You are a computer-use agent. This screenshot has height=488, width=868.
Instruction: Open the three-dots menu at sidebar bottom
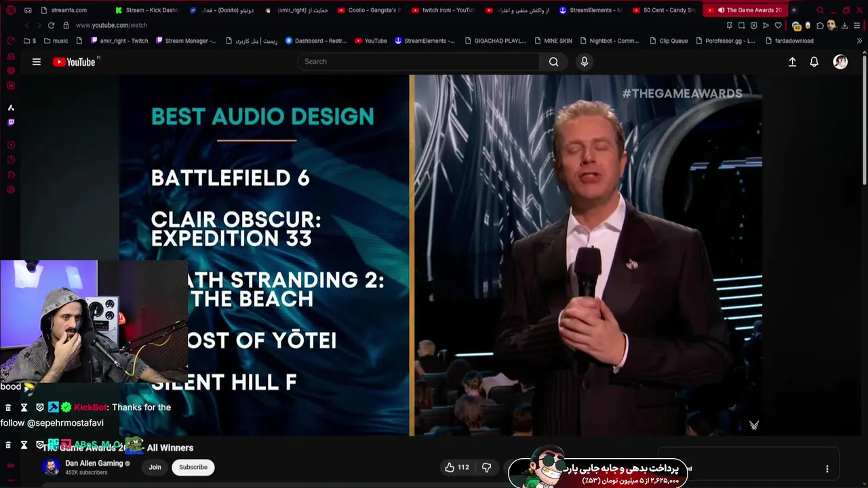coord(11,481)
